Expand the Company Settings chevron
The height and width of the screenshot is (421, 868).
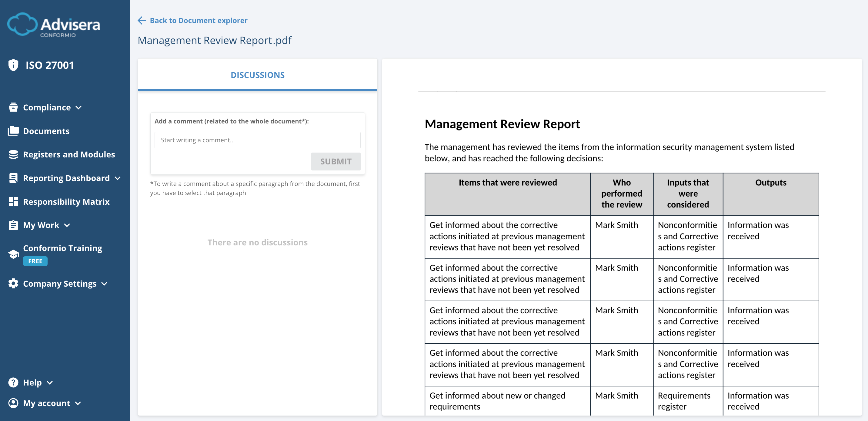click(x=105, y=284)
